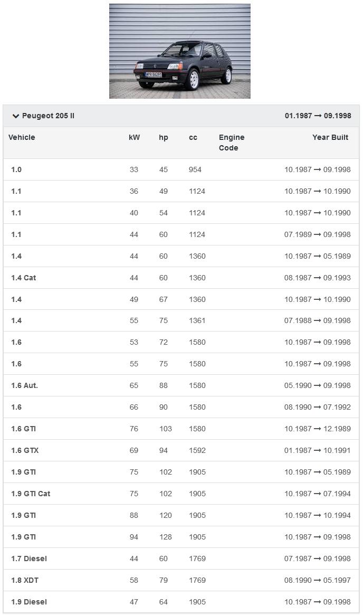This screenshot has width=364, height=615.
Task: Click the Year Built column header
Action: pos(330,137)
